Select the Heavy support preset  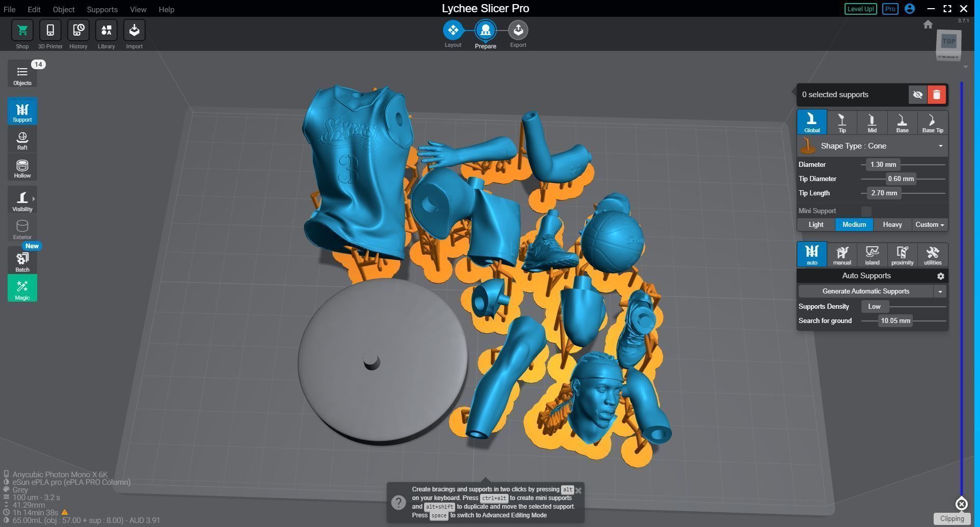click(x=892, y=225)
